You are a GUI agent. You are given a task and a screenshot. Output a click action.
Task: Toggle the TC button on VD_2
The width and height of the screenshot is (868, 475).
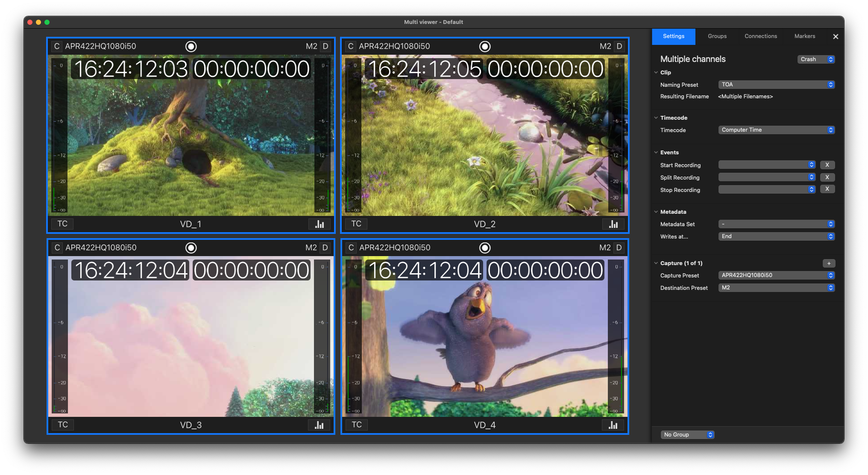point(356,224)
